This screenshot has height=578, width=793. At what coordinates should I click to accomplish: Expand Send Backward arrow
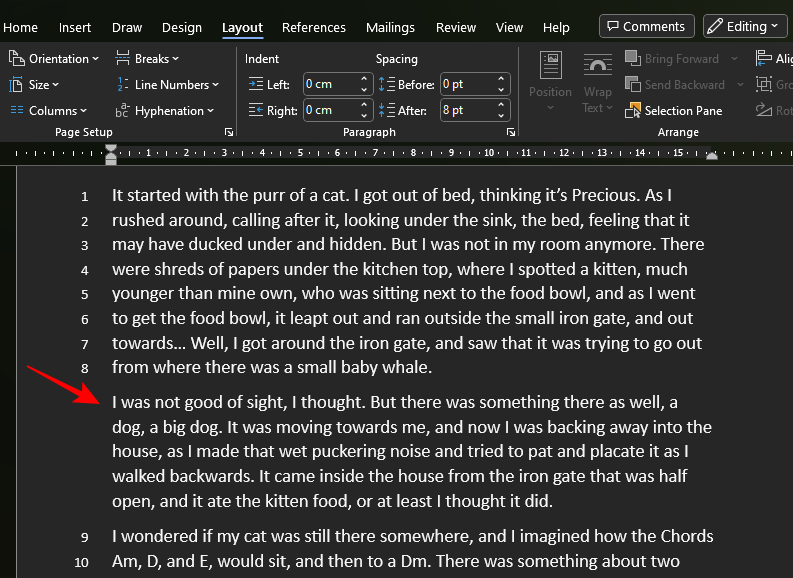pos(740,84)
